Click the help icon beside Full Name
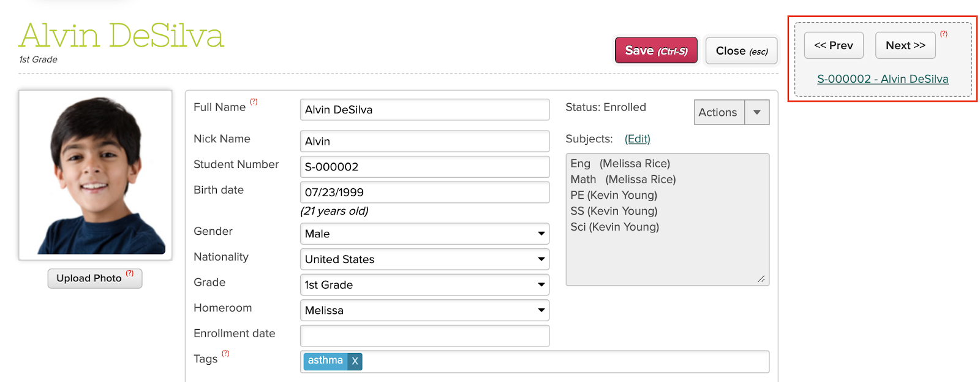Image resolution: width=980 pixels, height=382 pixels. click(x=254, y=102)
